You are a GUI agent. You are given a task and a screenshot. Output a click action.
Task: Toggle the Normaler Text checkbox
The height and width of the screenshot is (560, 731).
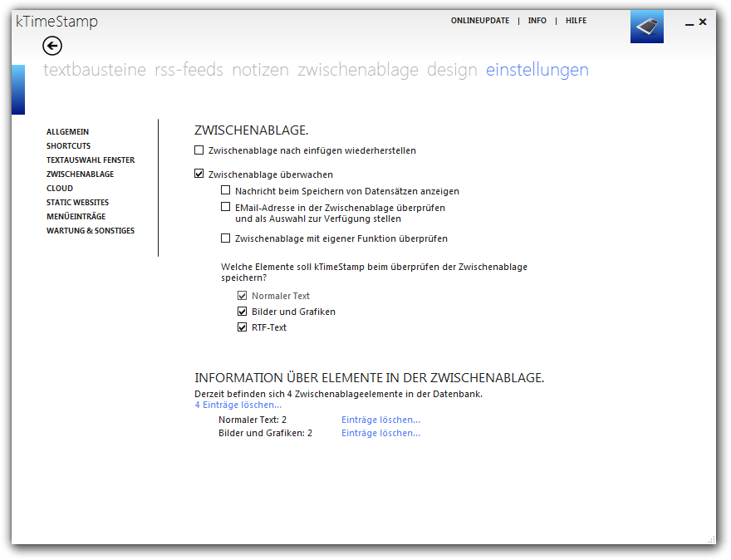(x=242, y=296)
